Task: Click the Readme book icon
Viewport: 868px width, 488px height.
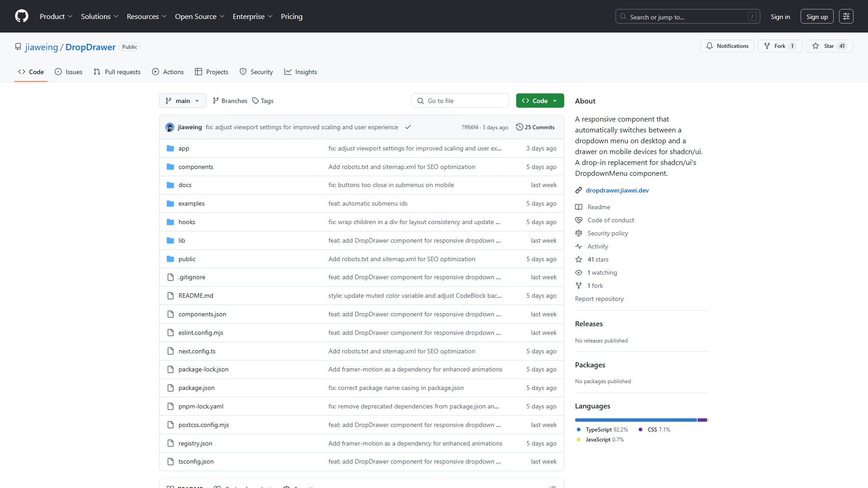Action: 579,207
